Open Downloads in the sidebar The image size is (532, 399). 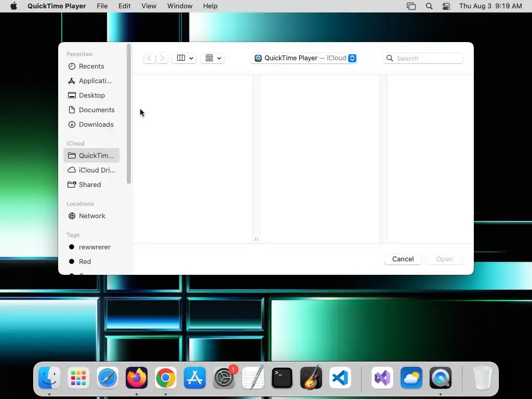pos(91,125)
